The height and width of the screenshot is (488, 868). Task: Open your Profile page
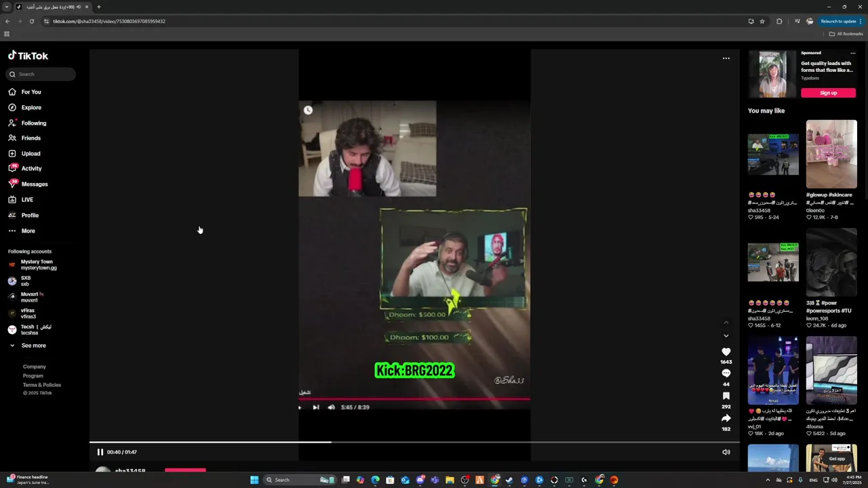click(x=23, y=215)
